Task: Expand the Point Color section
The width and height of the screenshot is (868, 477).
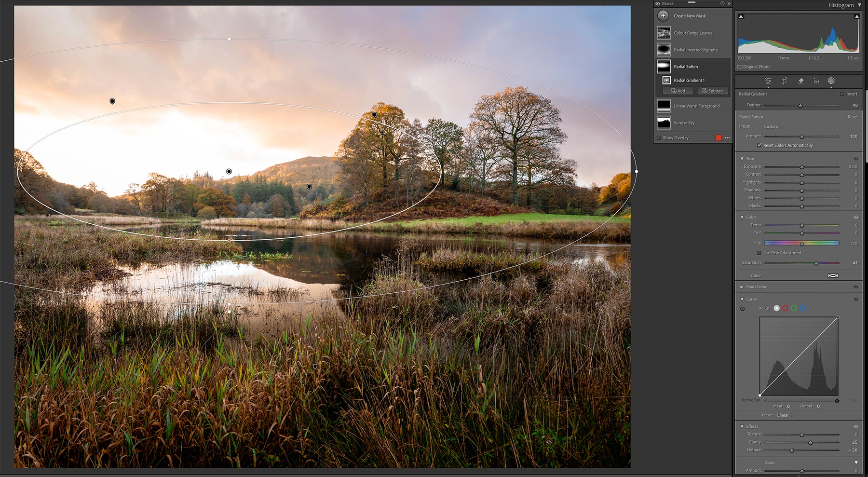Action: click(x=742, y=287)
